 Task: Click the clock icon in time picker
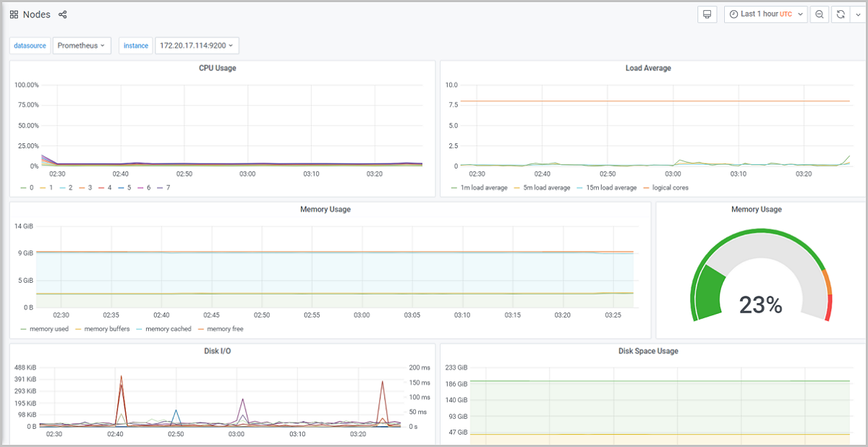[733, 14]
